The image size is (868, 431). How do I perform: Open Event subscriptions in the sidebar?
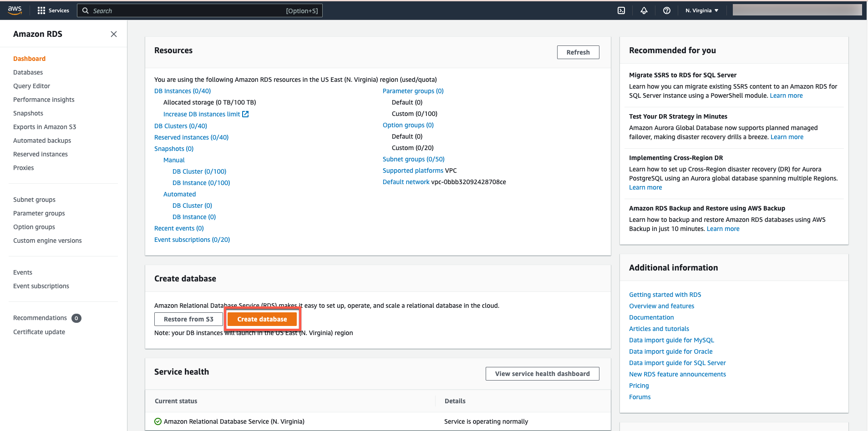pos(41,286)
